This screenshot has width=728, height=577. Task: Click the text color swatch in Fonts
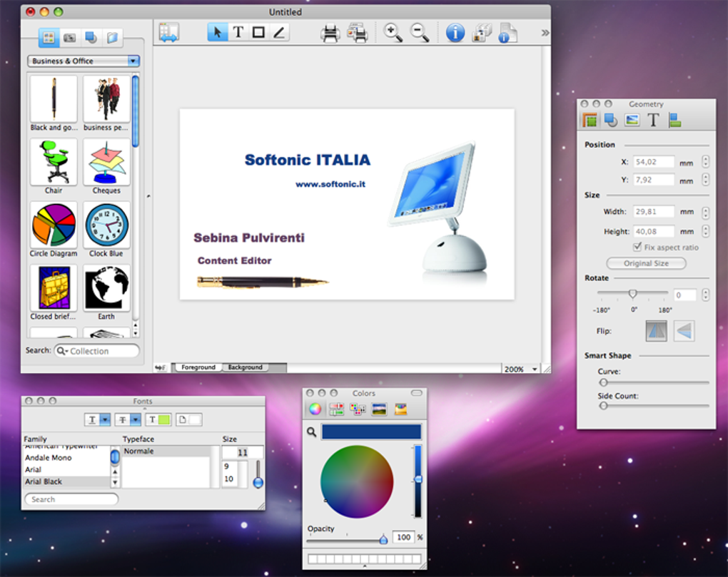pyautogui.click(x=158, y=420)
